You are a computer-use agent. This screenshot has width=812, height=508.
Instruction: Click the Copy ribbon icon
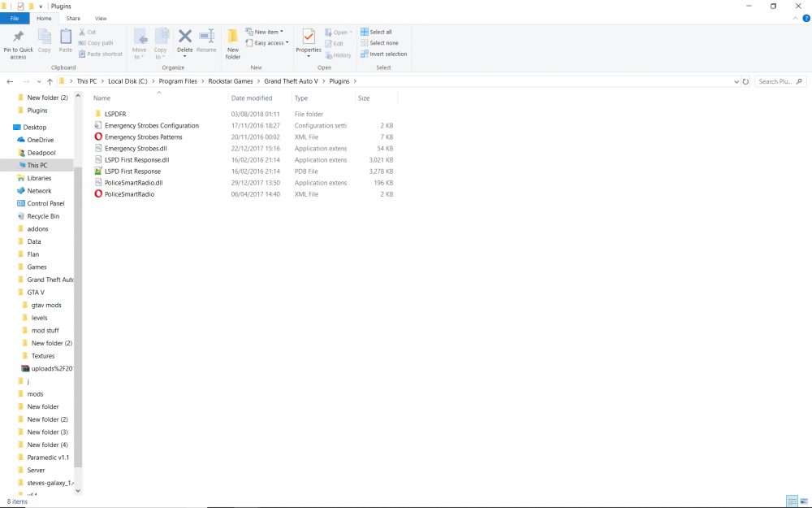[x=45, y=41]
